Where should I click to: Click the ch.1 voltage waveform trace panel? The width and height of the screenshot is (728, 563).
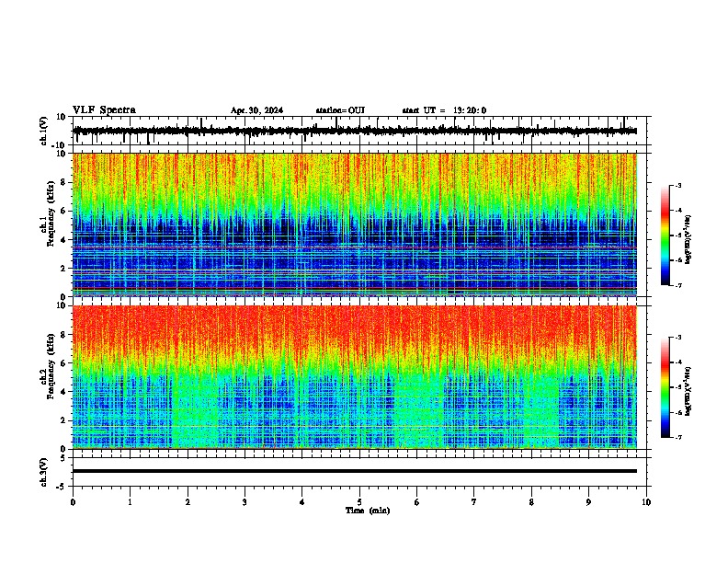pos(359,131)
